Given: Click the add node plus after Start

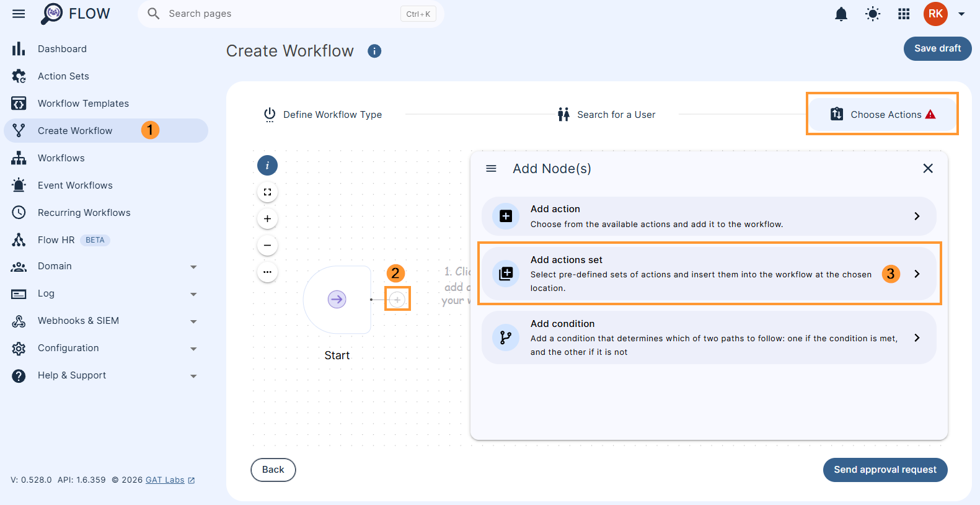Looking at the screenshot, I should point(397,300).
